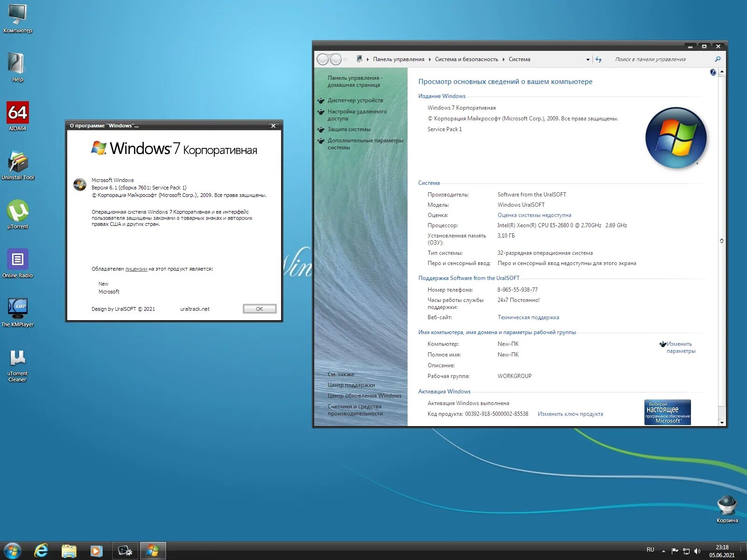Expand breadcrumb arrow after Система и безопасность
The height and width of the screenshot is (560, 747).
point(503,59)
